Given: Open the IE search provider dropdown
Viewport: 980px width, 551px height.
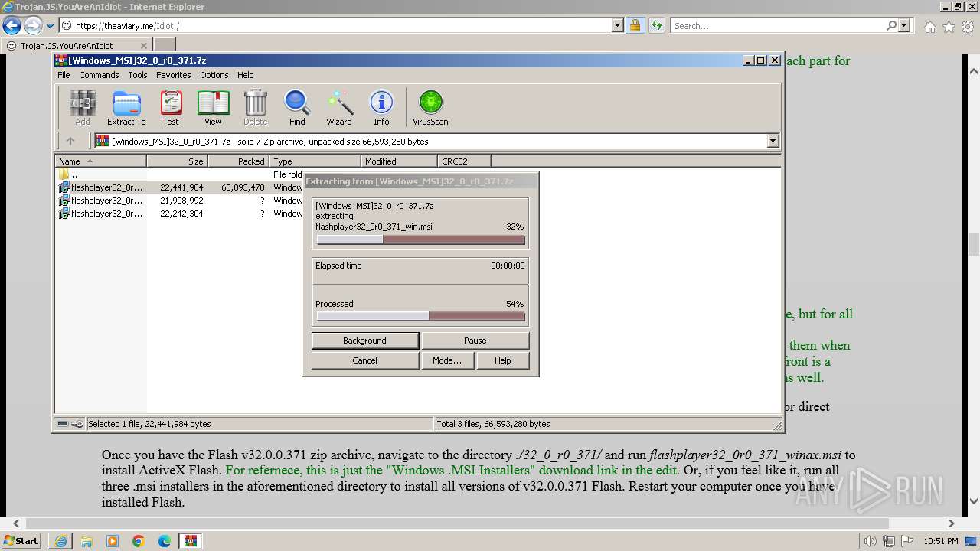Looking at the screenshot, I should tap(904, 25).
